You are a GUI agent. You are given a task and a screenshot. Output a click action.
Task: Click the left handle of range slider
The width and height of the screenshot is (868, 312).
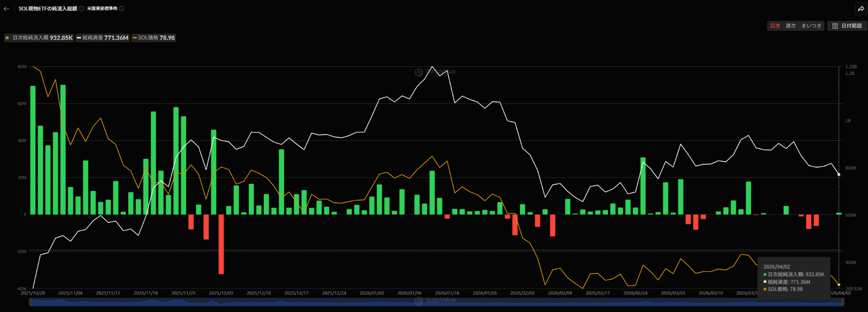tap(30, 302)
